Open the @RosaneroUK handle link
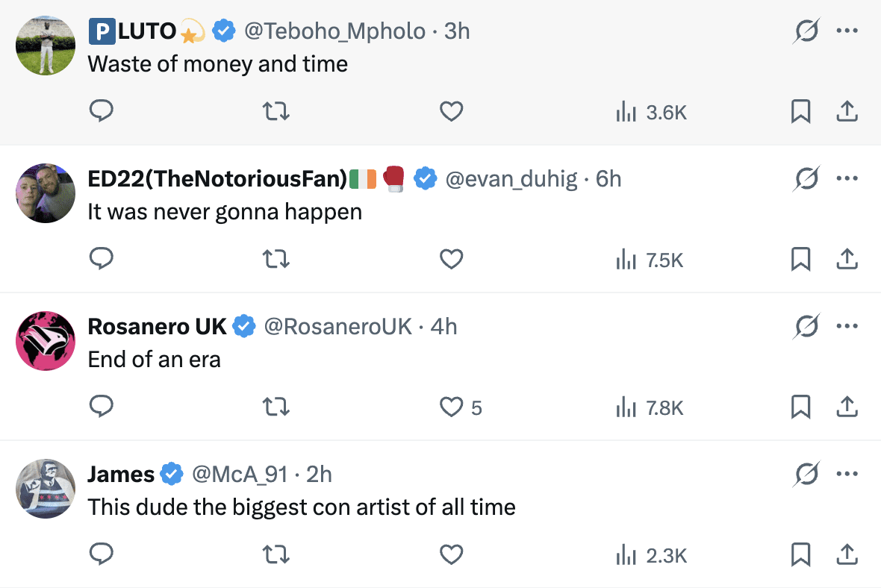 tap(337, 327)
